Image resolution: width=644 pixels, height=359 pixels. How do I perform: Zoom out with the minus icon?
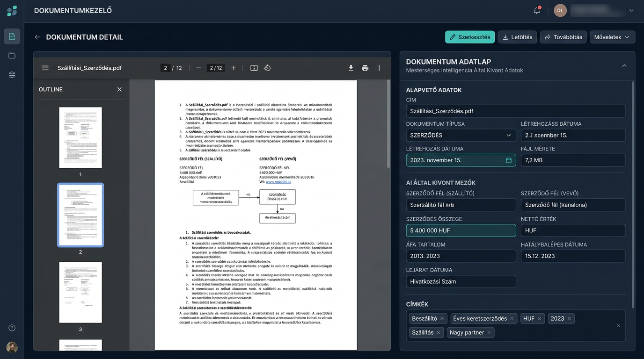[x=198, y=68]
